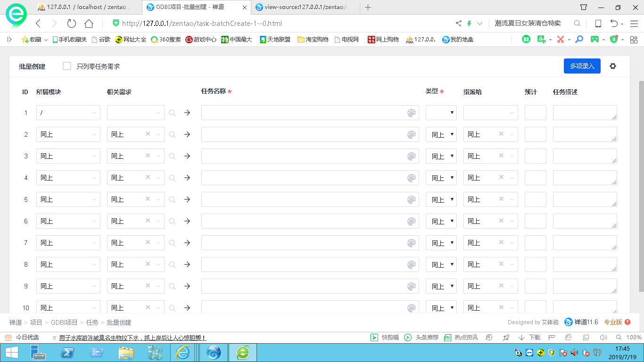
Task: Pick a color with row 7 palette
Action: [412, 243]
